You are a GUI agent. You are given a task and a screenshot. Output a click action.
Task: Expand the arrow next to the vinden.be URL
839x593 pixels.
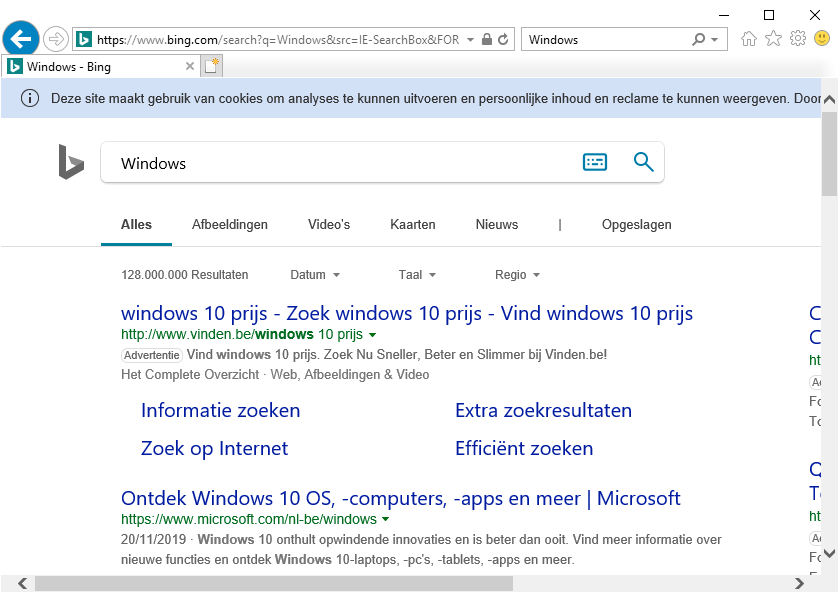373,335
